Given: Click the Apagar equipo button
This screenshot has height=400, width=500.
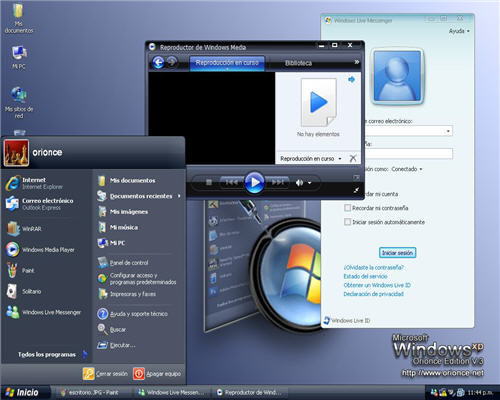Looking at the screenshot, I should tap(157, 374).
